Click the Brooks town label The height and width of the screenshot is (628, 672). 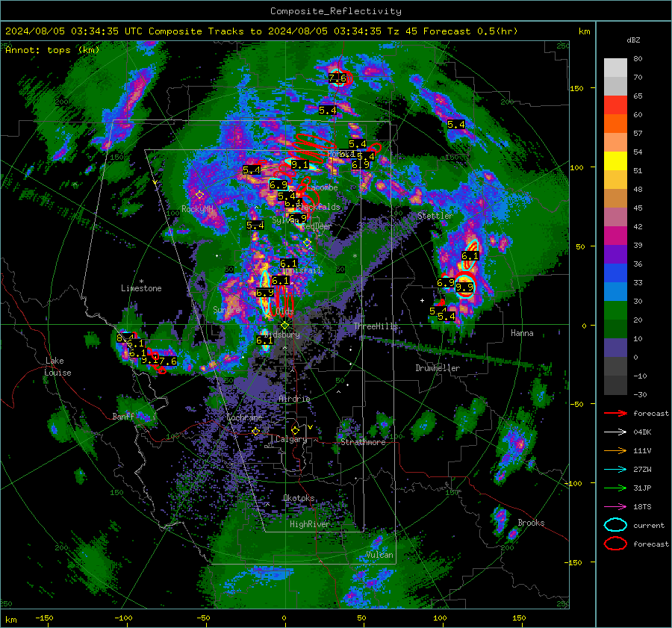pyautogui.click(x=531, y=523)
